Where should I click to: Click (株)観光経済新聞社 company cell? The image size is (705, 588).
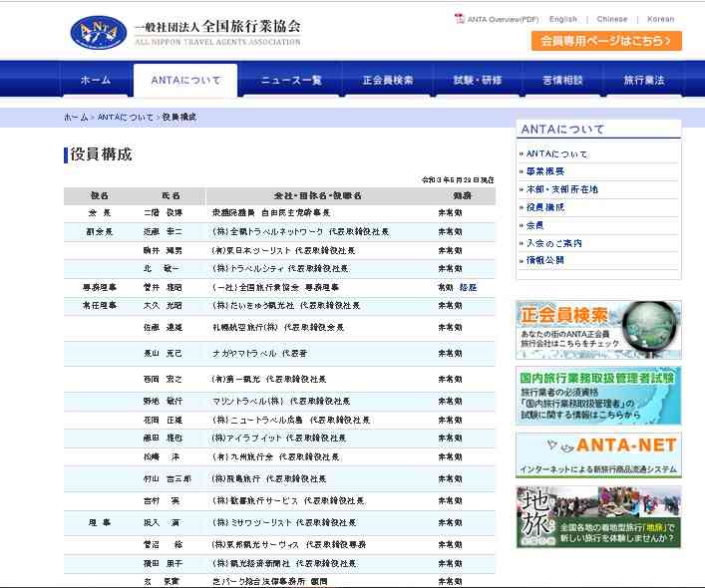pyautogui.click(x=284, y=563)
